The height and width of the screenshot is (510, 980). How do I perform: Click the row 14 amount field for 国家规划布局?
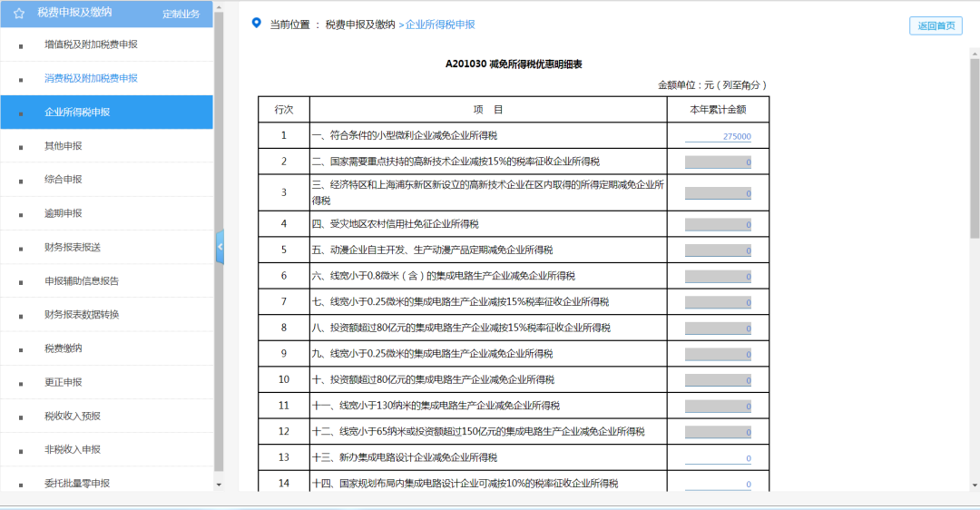[x=718, y=484]
